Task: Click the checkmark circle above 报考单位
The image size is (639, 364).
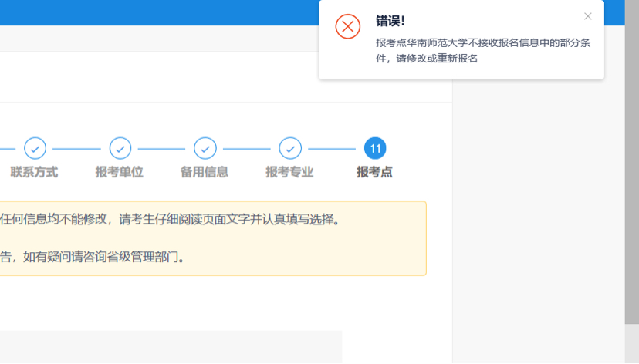Action: 120,148
